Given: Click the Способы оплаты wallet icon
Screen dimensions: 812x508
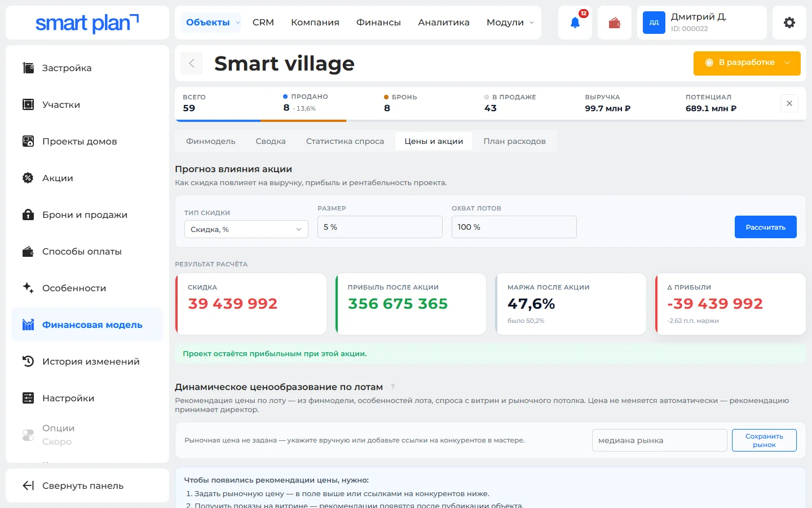Looking at the screenshot, I should coord(28,251).
